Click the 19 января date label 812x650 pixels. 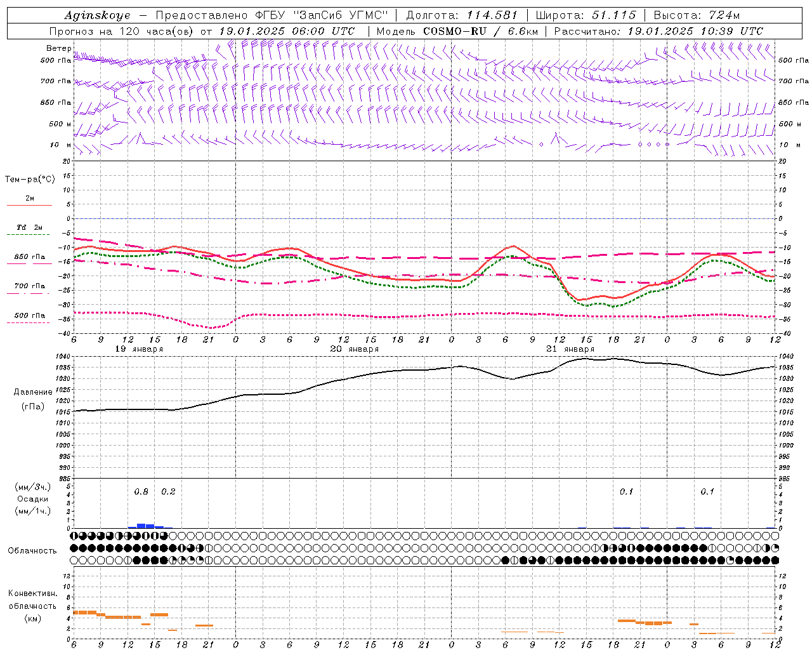click(139, 349)
